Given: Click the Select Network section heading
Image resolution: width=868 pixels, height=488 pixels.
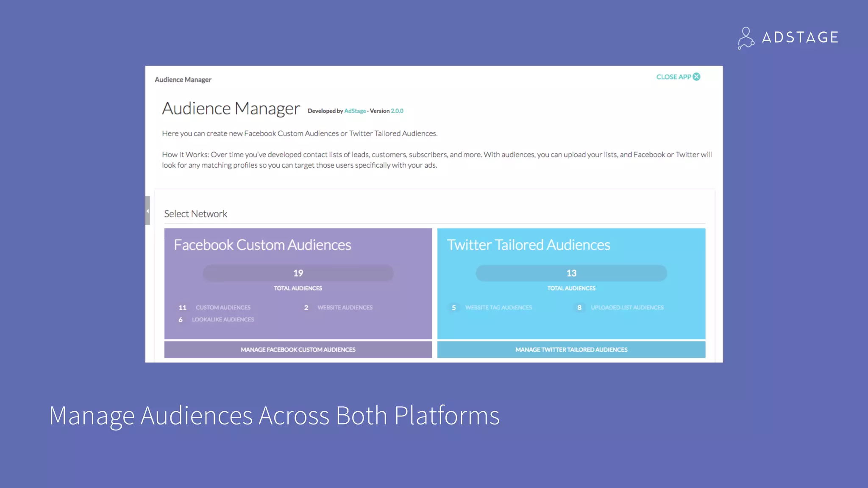Looking at the screenshot, I should coord(195,214).
